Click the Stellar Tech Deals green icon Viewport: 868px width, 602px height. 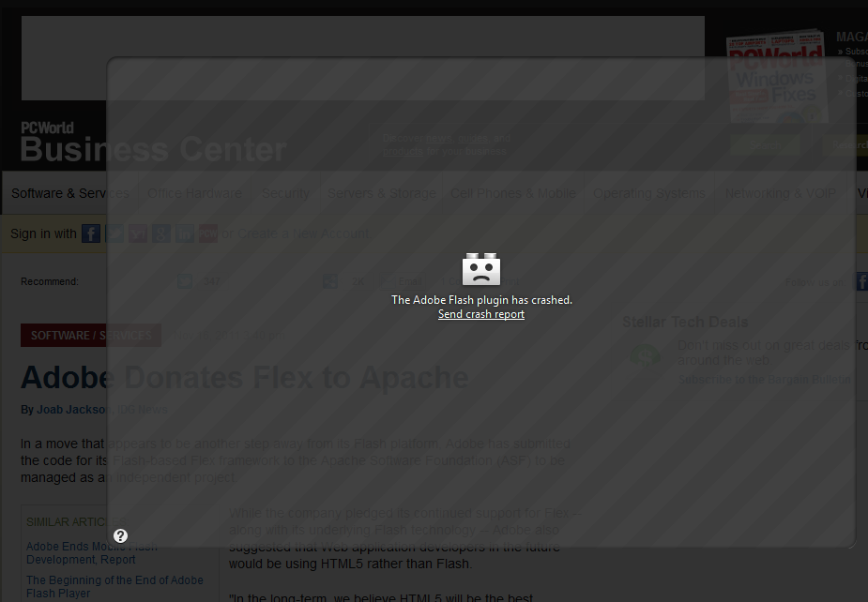pyautogui.click(x=645, y=354)
